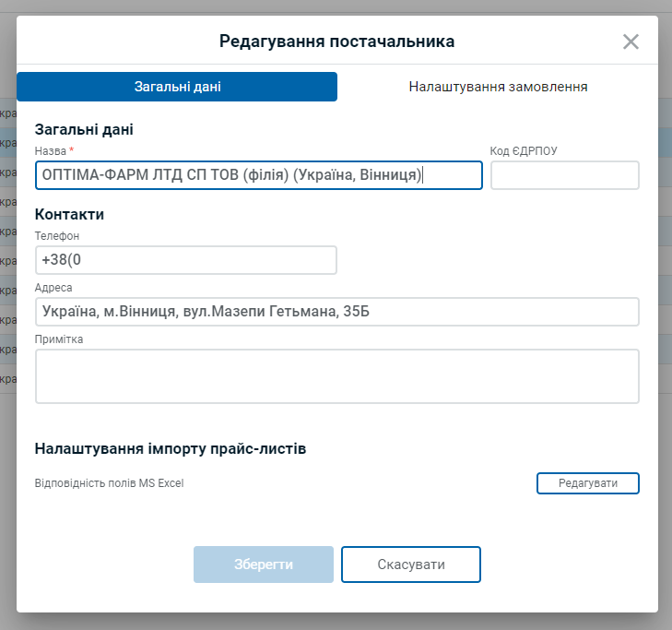This screenshot has width=672, height=630.
Task: Close the supplier editing dialog
Action: pyautogui.click(x=631, y=42)
